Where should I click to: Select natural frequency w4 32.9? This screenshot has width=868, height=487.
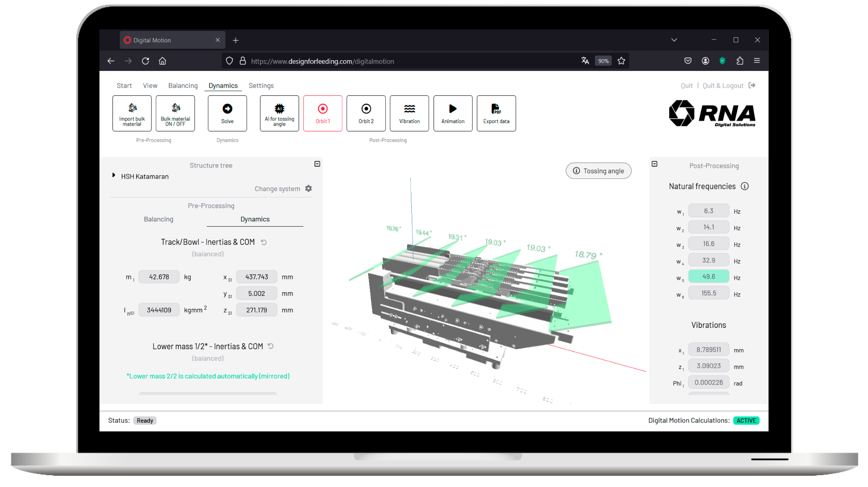(709, 260)
